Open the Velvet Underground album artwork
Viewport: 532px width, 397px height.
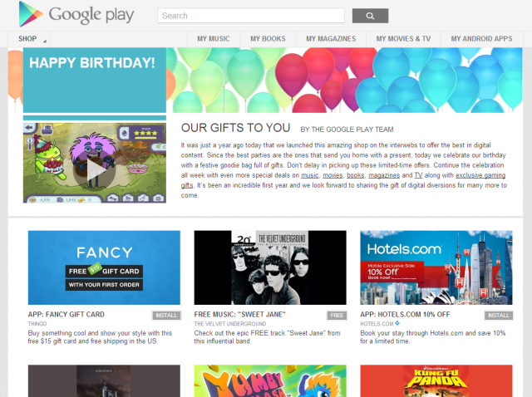[270, 267]
